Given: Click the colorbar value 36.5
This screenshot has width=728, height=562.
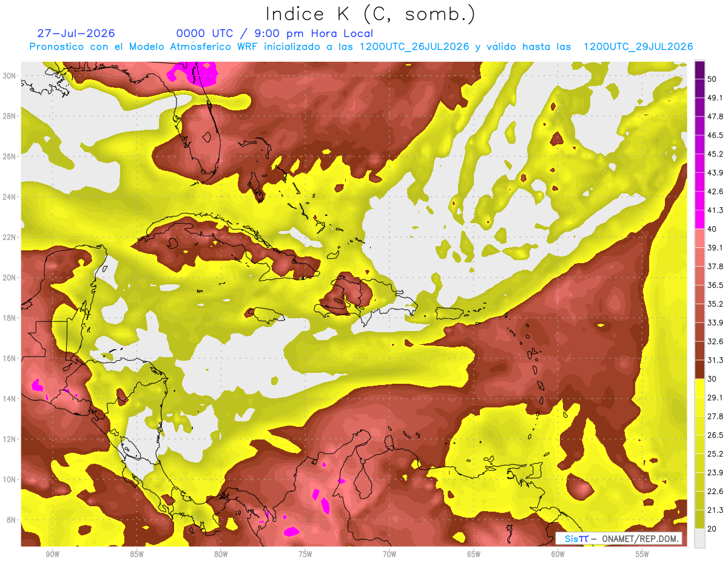Looking at the screenshot, I should coord(715,285).
